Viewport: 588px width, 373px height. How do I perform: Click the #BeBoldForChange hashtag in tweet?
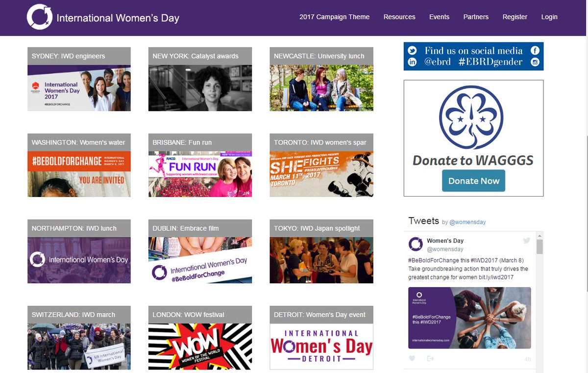coord(431,260)
